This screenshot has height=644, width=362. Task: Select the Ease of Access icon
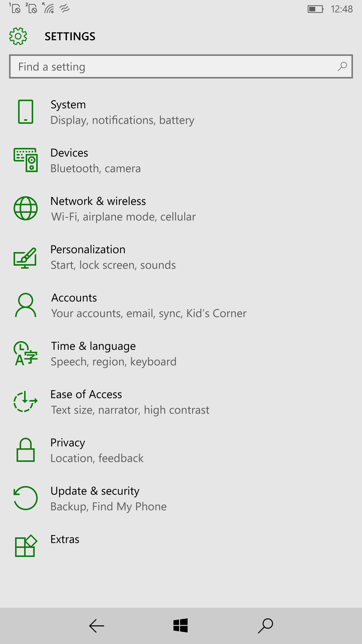pos(26,401)
